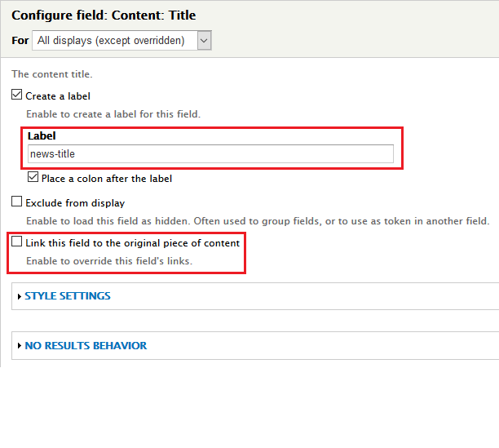Viewport: 499px width, 448px height.
Task: Click the bold 'Label' heading above the text field
Action: (x=42, y=136)
